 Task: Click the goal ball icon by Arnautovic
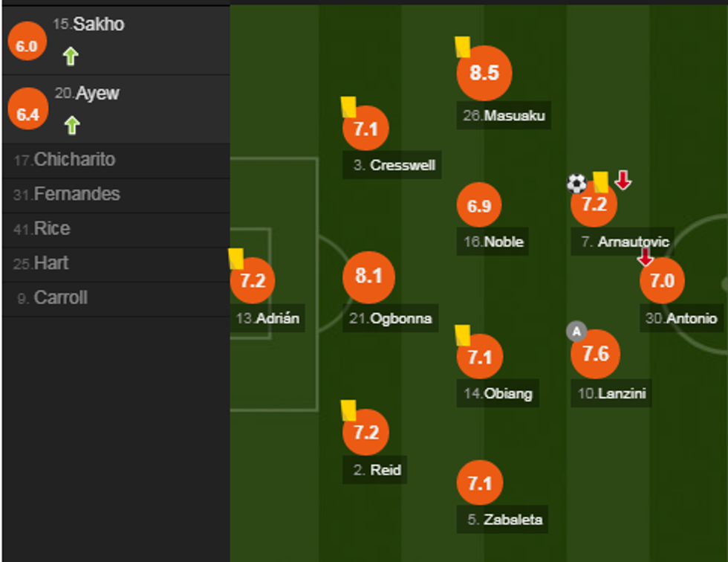[576, 183]
